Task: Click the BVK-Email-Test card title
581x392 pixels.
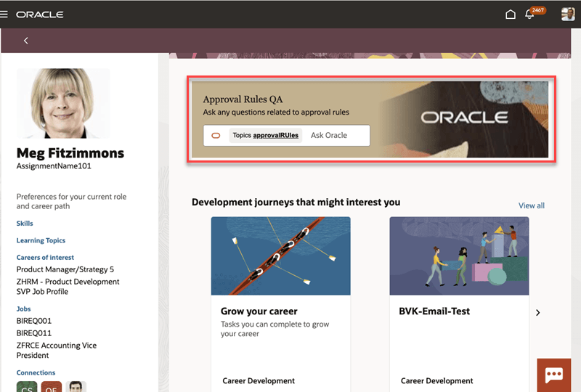Action: tap(434, 311)
